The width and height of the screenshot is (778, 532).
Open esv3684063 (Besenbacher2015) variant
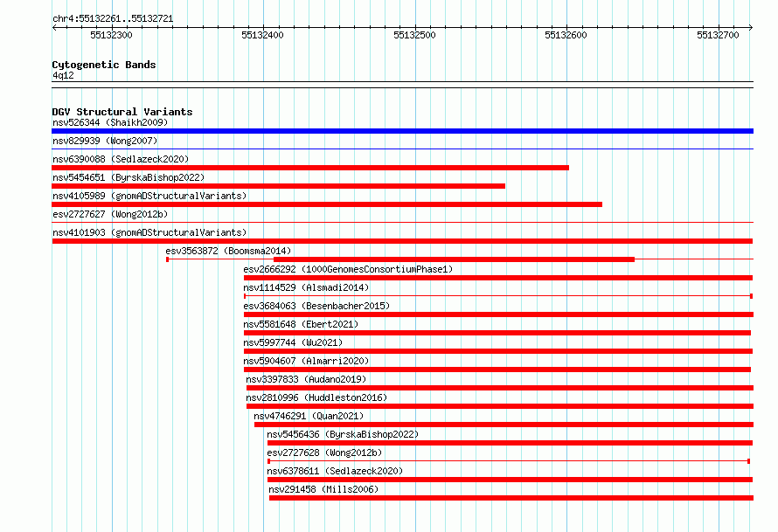coord(316,306)
